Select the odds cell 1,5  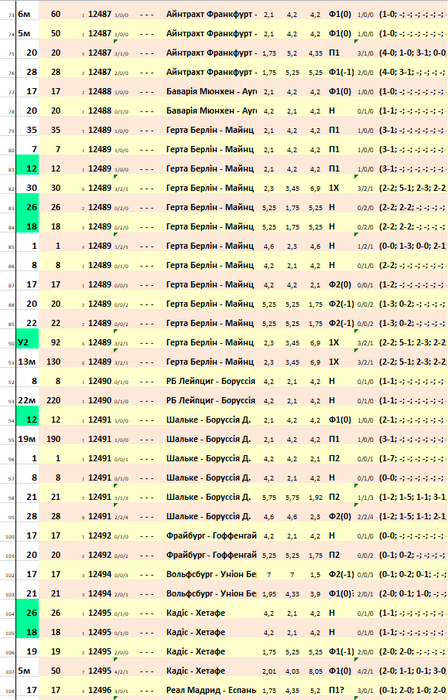click(x=315, y=575)
